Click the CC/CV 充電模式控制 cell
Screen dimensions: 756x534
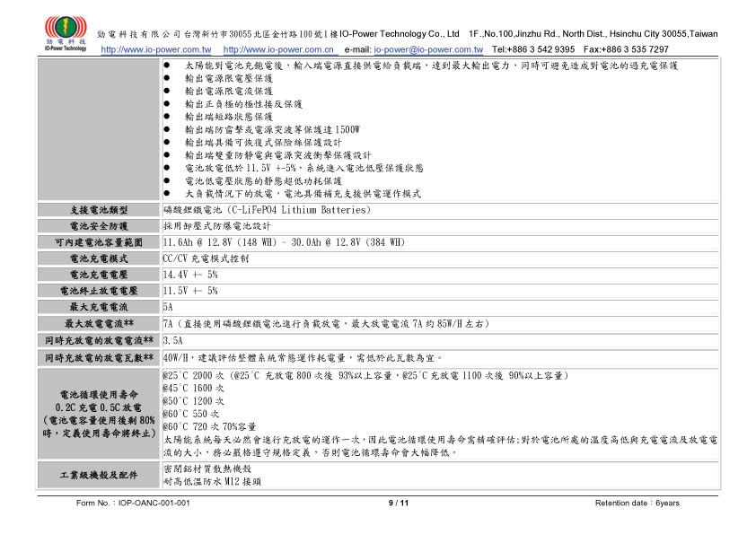pyautogui.click(x=206, y=258)
